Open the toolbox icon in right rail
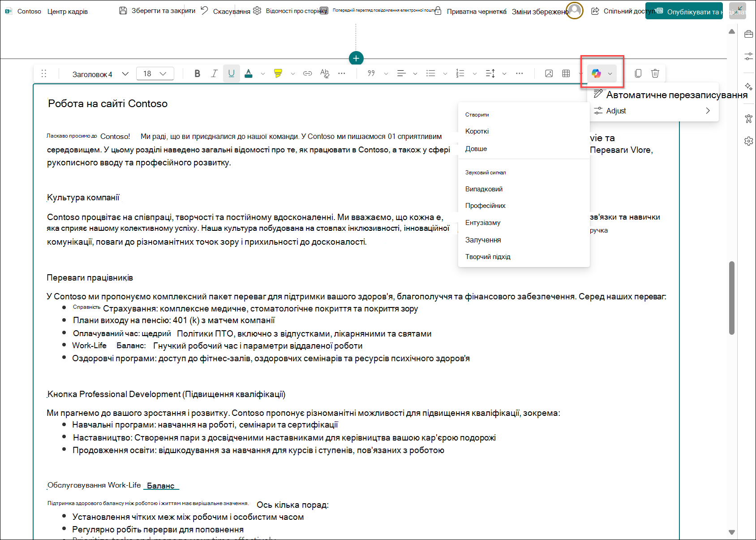 748,34
